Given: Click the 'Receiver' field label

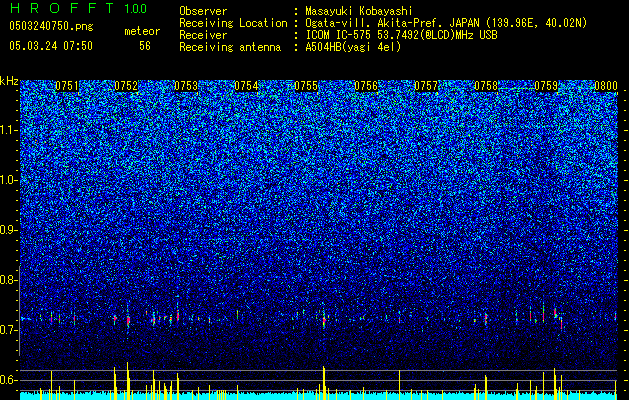Looking at the screenshot, I should coord(203,35).
